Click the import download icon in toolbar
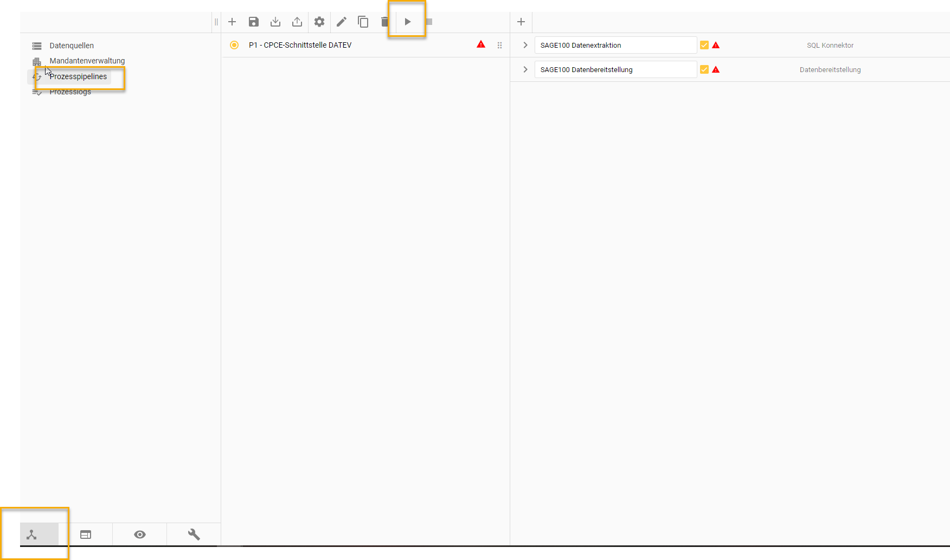The width and height of the screenshot is (950, 560). coord(275,22)
